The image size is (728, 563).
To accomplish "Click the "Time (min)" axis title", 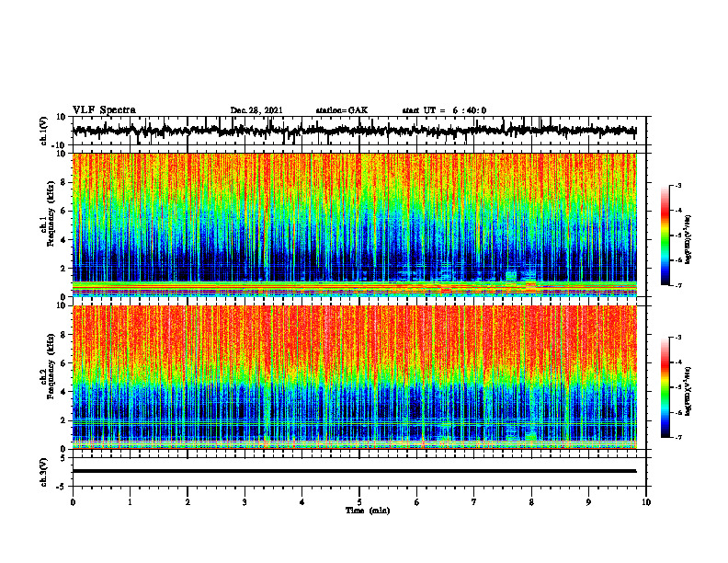I will 368,511.
